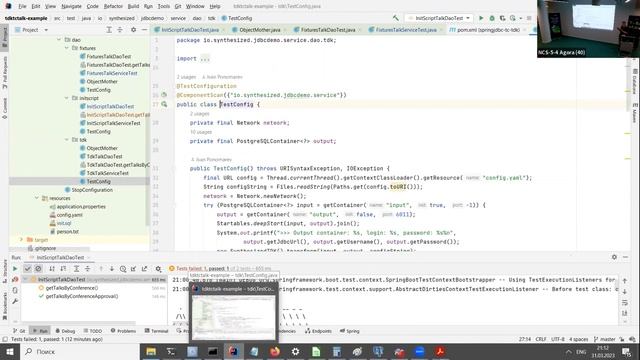Expand the target folder node
The height and width of the screenshot is (360, 640).
click(x=22, y=240)
